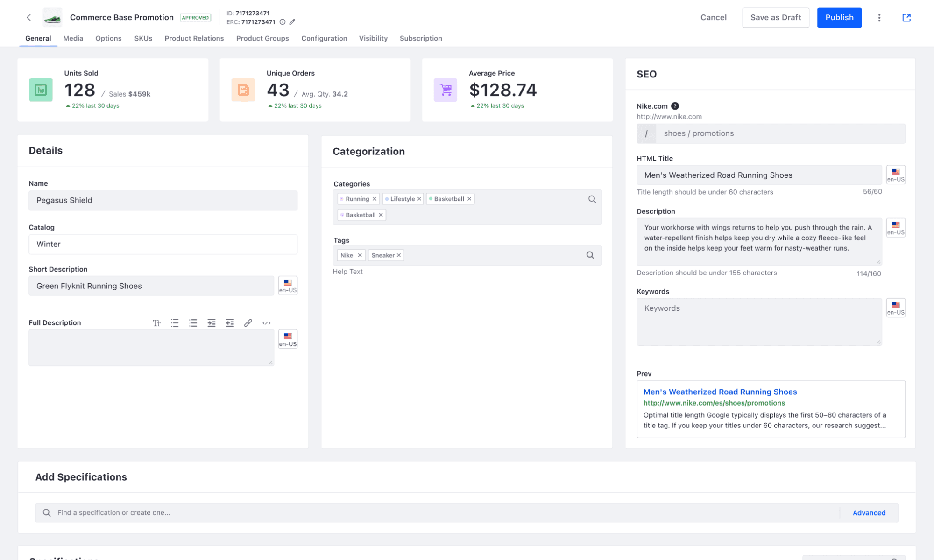Click the Publish button
Image resolution: width=934 pixels, height=560 pixels.
[x=839, y=17]
